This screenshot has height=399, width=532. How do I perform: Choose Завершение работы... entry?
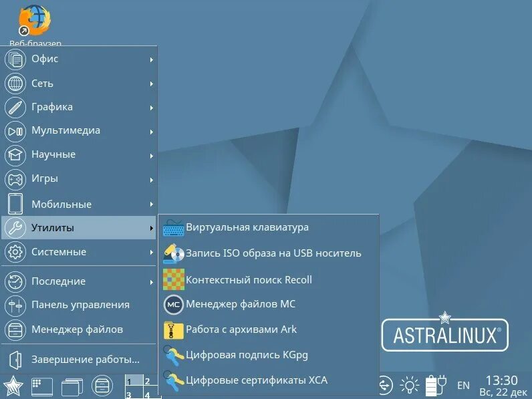[79, 360]
